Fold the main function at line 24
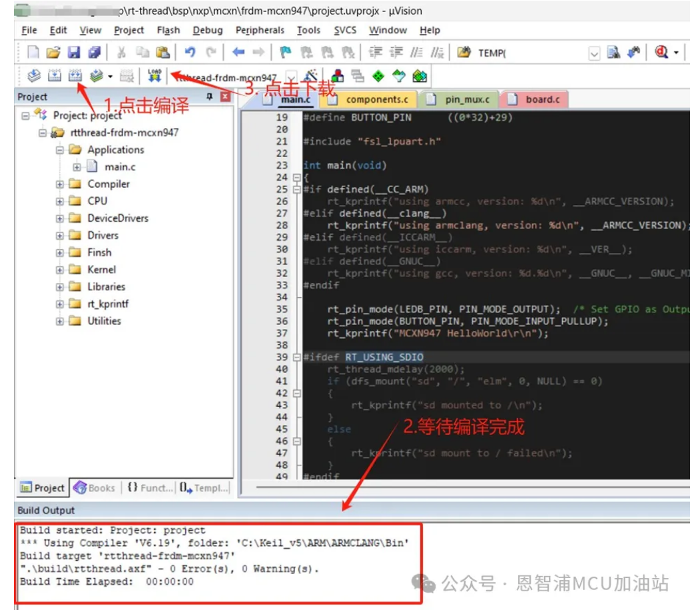700x610 pixels. [297, 178]
